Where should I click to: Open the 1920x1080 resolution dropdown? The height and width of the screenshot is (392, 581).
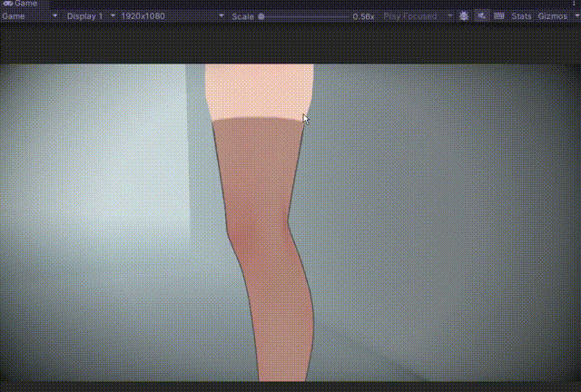click(x=172, y=16)
